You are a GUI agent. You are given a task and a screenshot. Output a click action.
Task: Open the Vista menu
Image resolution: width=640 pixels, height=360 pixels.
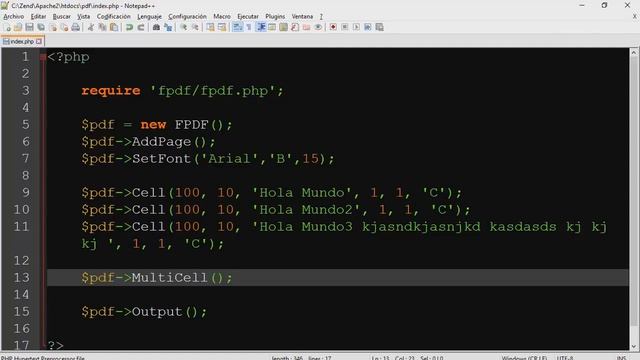point(84,16)
